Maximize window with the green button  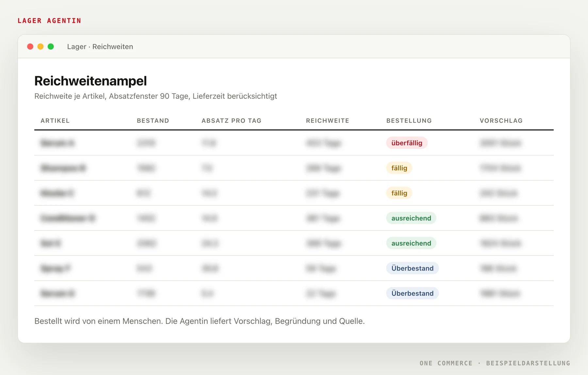coord(51,47)
